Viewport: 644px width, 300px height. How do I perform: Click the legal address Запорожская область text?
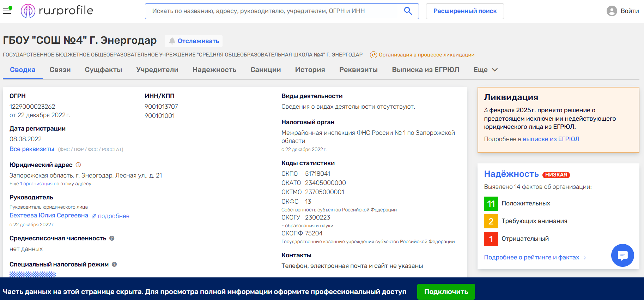point(86,175)
